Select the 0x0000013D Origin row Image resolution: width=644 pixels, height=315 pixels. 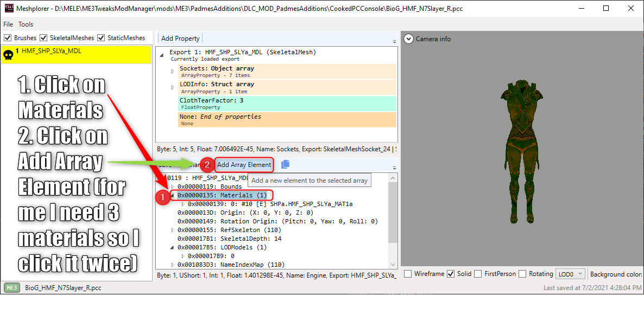pyautogui.click(x=245, y=213)
